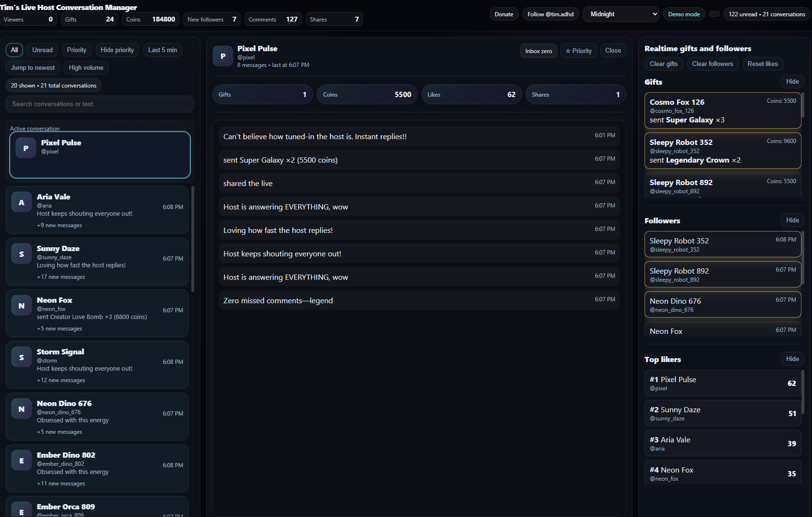Screen dimensions: 812x517
Task: Click 122 unread 21 conversations indicator
Action: coord(767,14)
